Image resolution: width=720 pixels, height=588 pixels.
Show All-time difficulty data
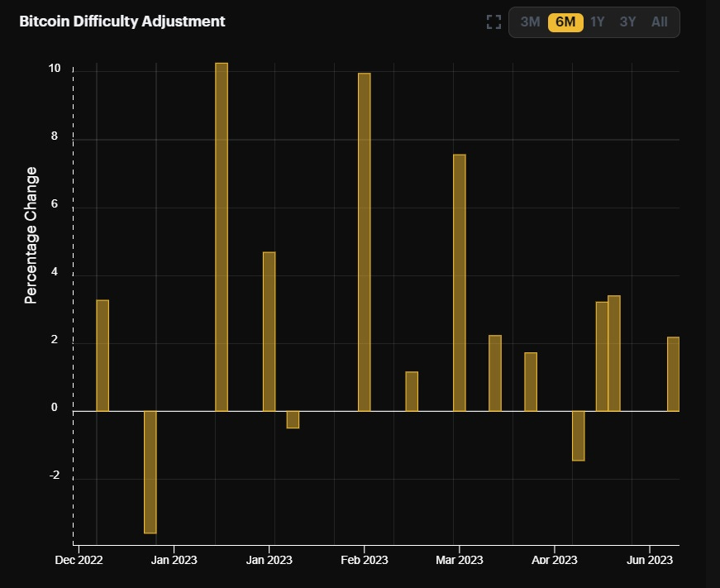tap(659, 22)
